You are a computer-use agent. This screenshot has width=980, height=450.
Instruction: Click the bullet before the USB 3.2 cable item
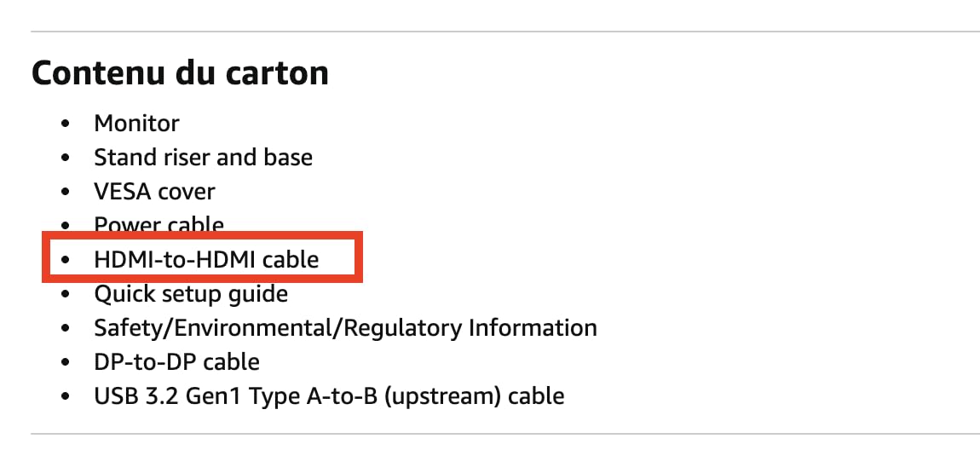pyautogui.click(x=66, y=397)
